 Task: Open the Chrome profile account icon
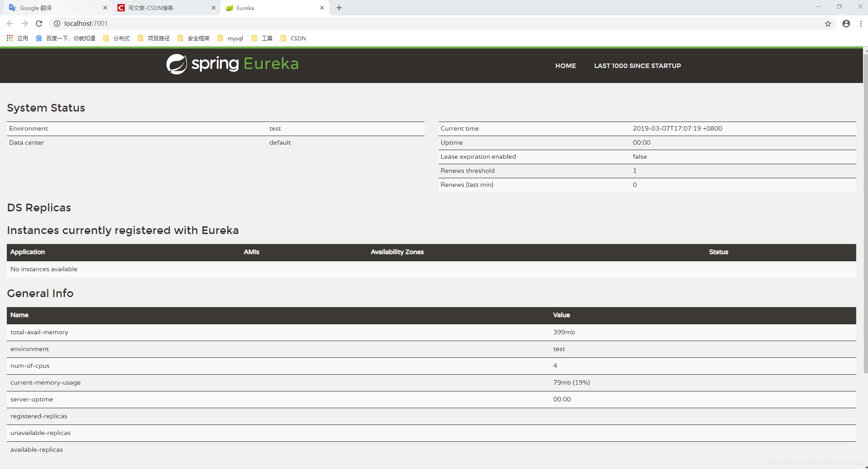(x=846, y=24)
